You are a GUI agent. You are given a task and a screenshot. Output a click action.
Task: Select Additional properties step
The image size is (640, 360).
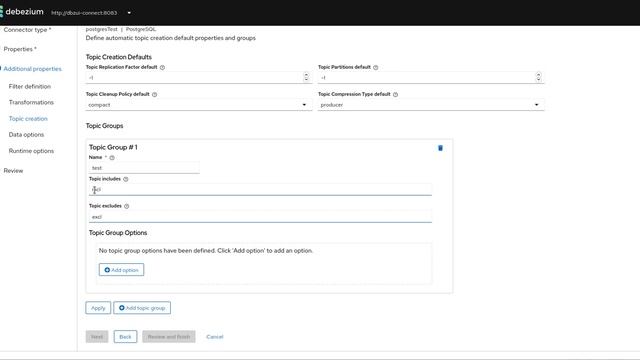(33, 69)
